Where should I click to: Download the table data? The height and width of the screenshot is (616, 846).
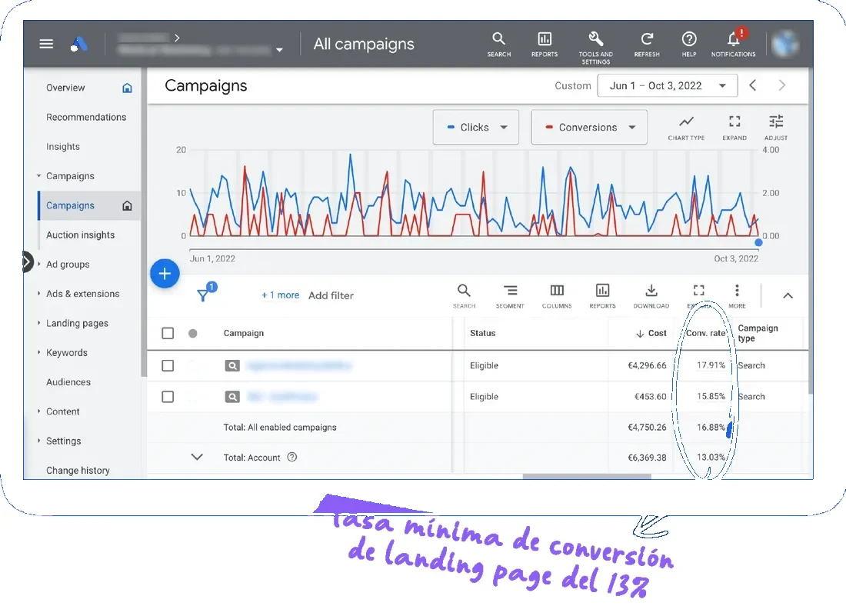[x=651, y=296]
